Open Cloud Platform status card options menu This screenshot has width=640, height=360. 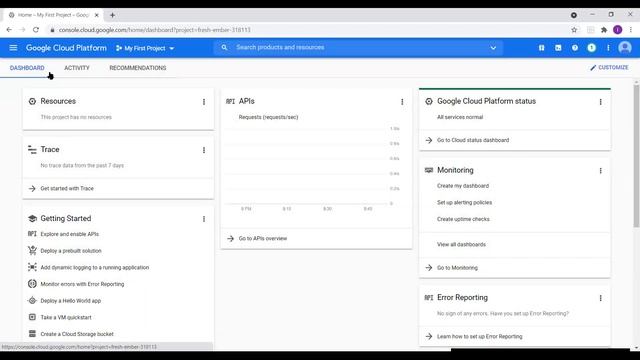click(600, 102)
